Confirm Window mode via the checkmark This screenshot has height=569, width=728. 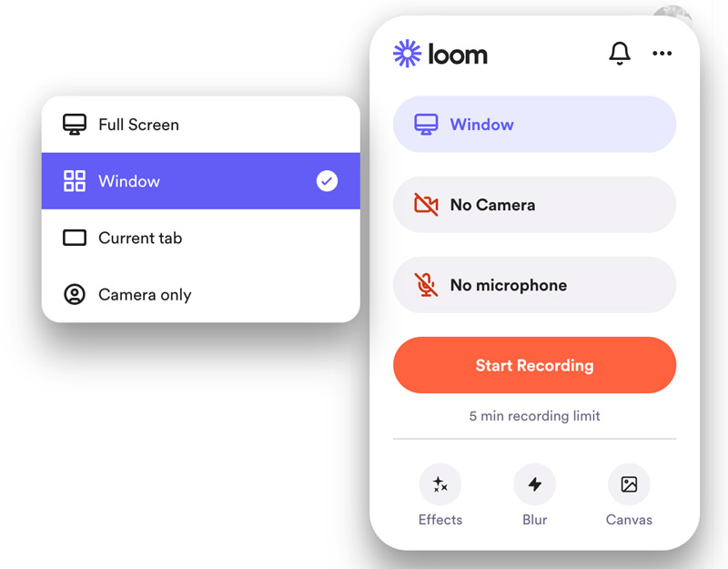(326, 180)
